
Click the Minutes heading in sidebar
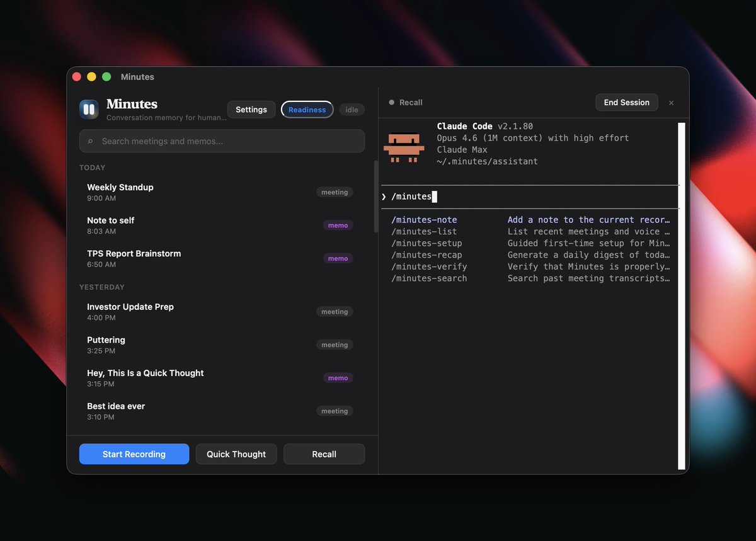[x=132, y=104]
